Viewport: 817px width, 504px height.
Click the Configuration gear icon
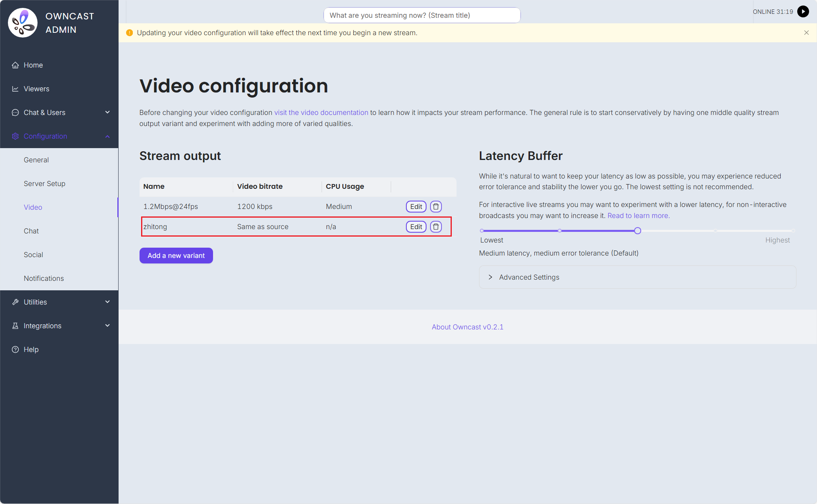tap(15, 136)
